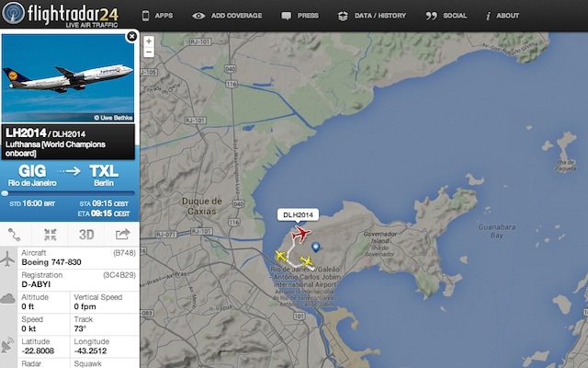Click the Altitude value 0 ft
This screenshot has height=368, width=588.
(x=28, y=306)
